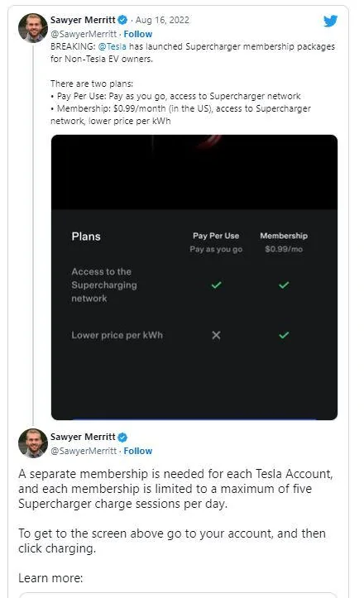Open the Plans comparison image
The image size is (364, 598).
(x=194, y=277)
